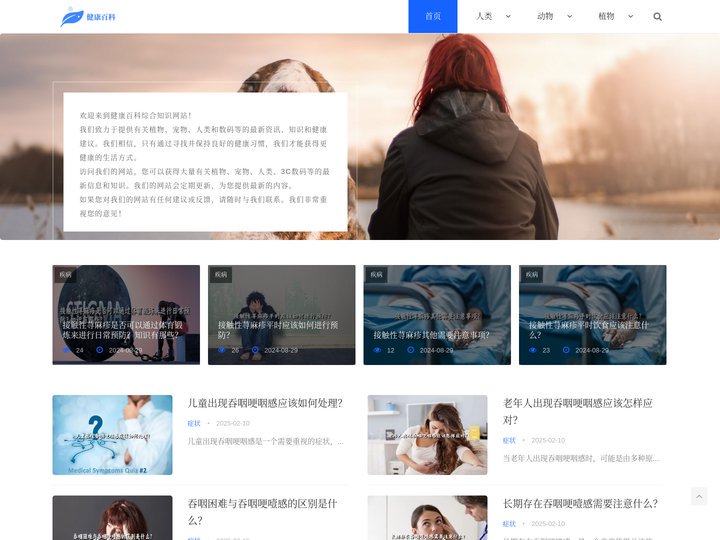Click the 疾病 tag on the 24-views card

tap(66, 275)
